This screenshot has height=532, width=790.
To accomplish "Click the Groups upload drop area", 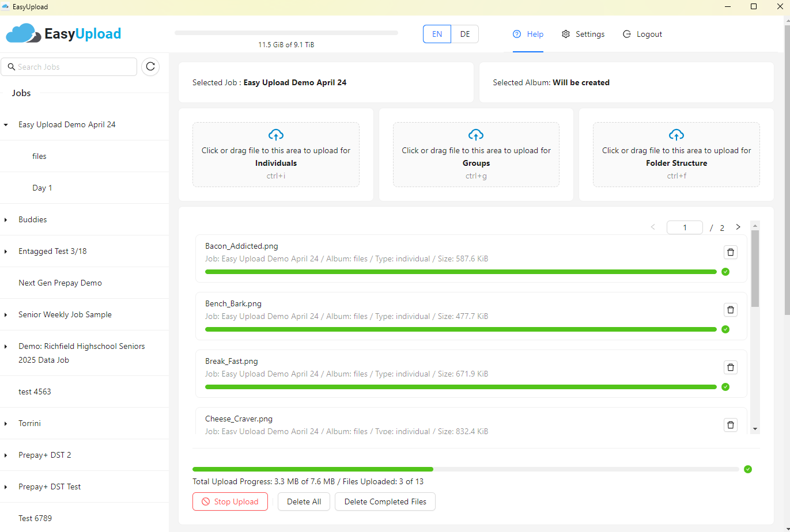I will [476, 154].
